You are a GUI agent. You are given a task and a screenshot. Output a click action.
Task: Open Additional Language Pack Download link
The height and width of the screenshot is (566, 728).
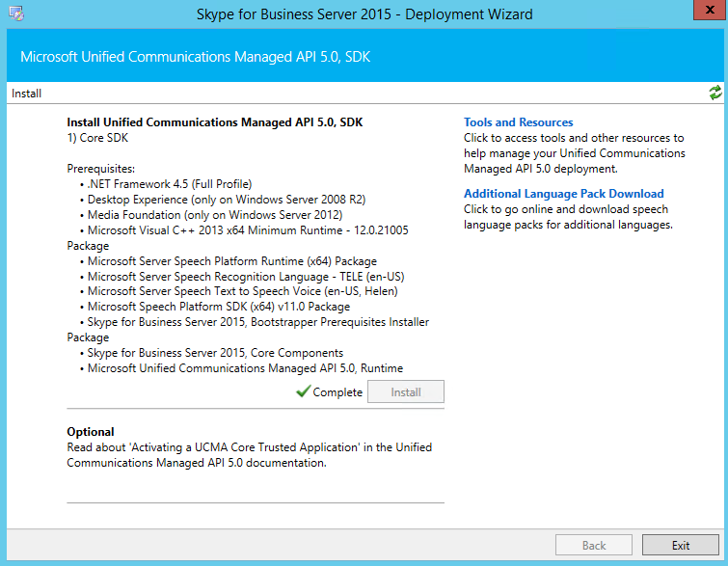point(564,194)
